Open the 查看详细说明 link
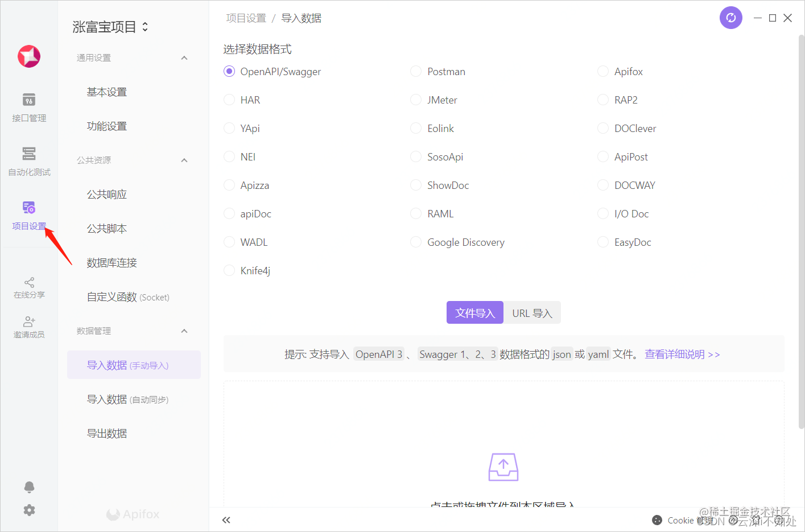This screenshot has height=532, width=805. click(682, 354)
